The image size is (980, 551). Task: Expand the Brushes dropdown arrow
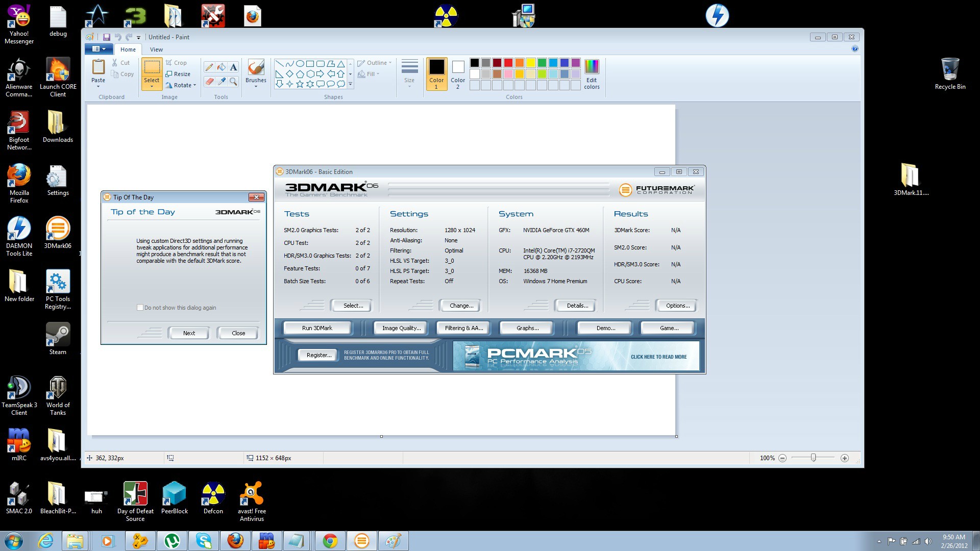coord(256,86)
